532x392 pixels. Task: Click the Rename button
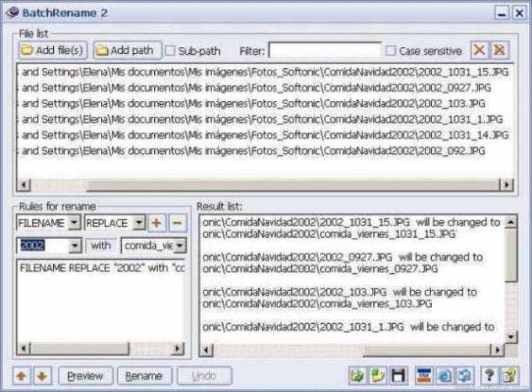tap(144, 376)
